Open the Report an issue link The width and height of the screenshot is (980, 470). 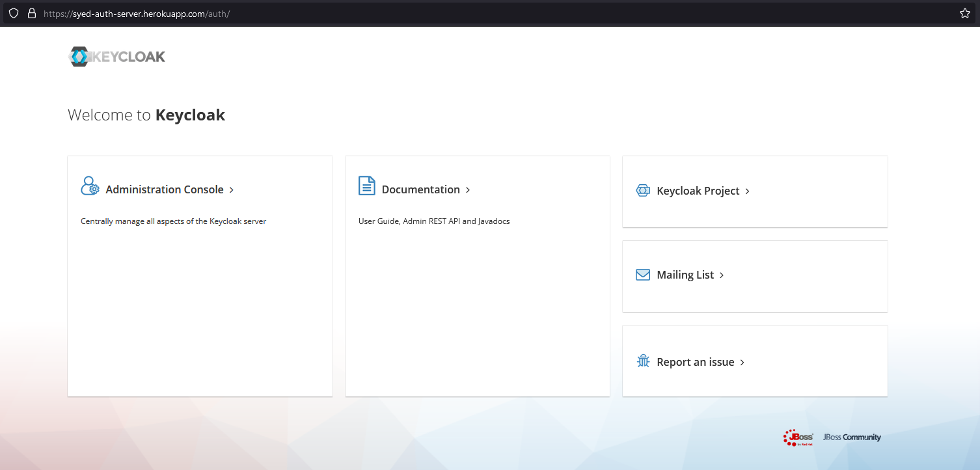pyautogui.click(x=696, y=362)
